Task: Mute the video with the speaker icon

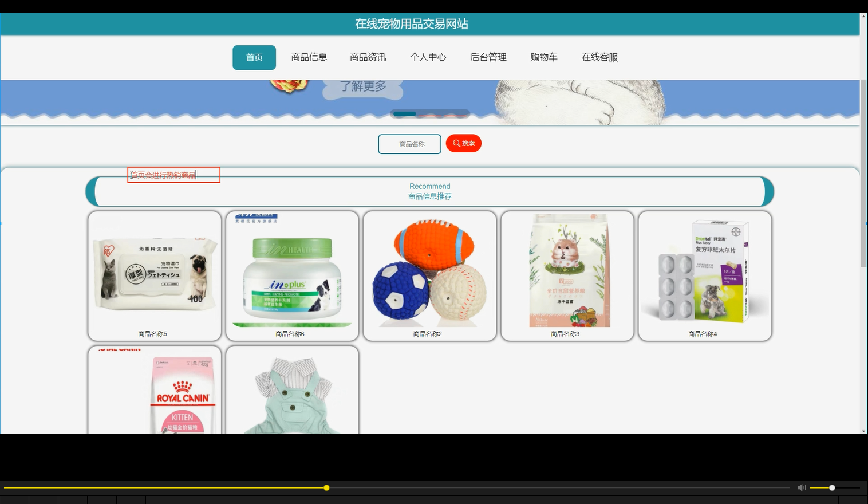Action: point(801,487)
